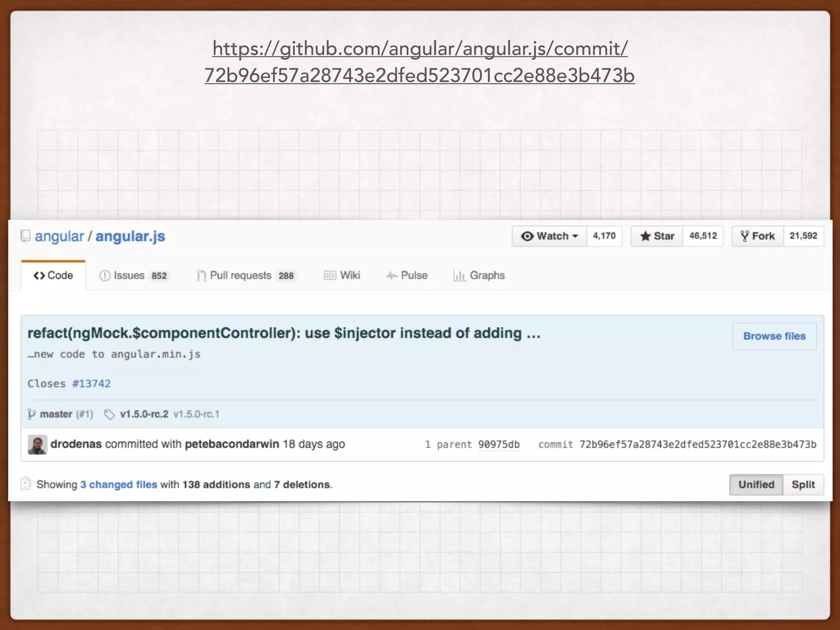
Task: Select the Code tab
Action: tap(53, 275)
